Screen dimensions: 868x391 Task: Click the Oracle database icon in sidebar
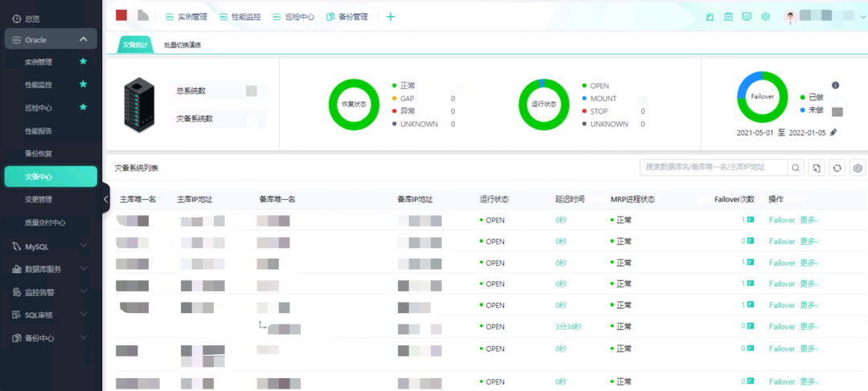click(x=17, y=40)
